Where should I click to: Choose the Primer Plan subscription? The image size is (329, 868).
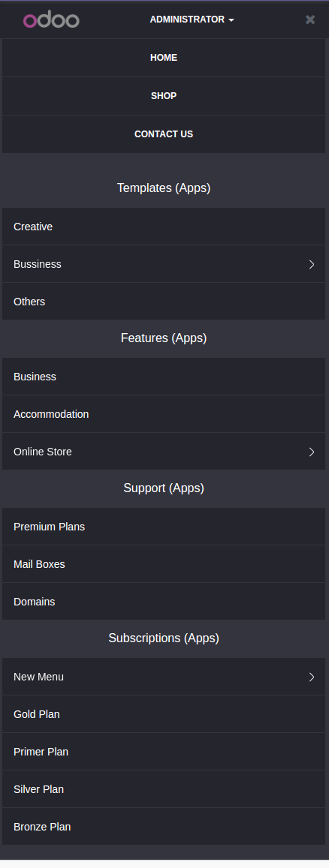[164, 752]
